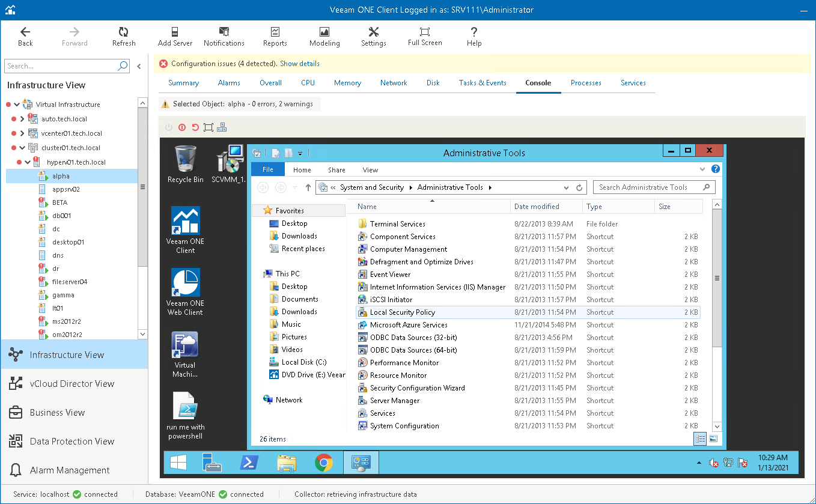Viewport: 816px width, 504px height.
Task: Open the Help toolbar item
Action: [x=474, y=36]
